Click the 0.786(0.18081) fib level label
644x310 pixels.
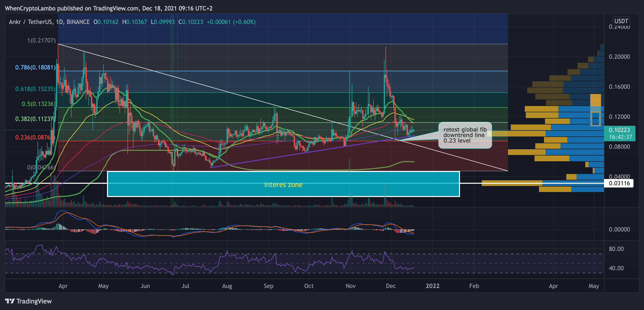coord(35,67)
